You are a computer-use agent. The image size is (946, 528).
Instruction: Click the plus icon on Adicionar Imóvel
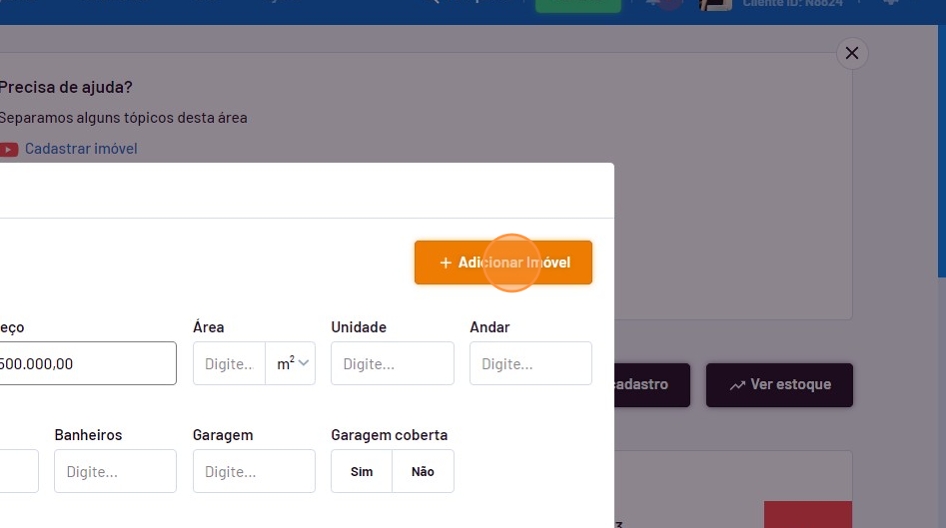pyautogui.click(x=446, y=263)
